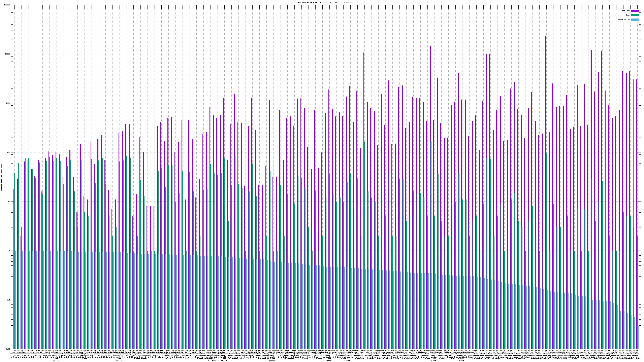Click the 10000 y-axis tick label

click(x=8, y=54)
